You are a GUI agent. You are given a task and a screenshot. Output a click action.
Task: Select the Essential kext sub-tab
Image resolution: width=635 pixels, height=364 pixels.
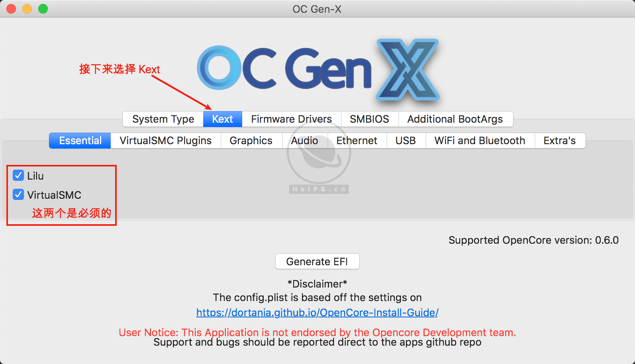[x=80, y=141]
